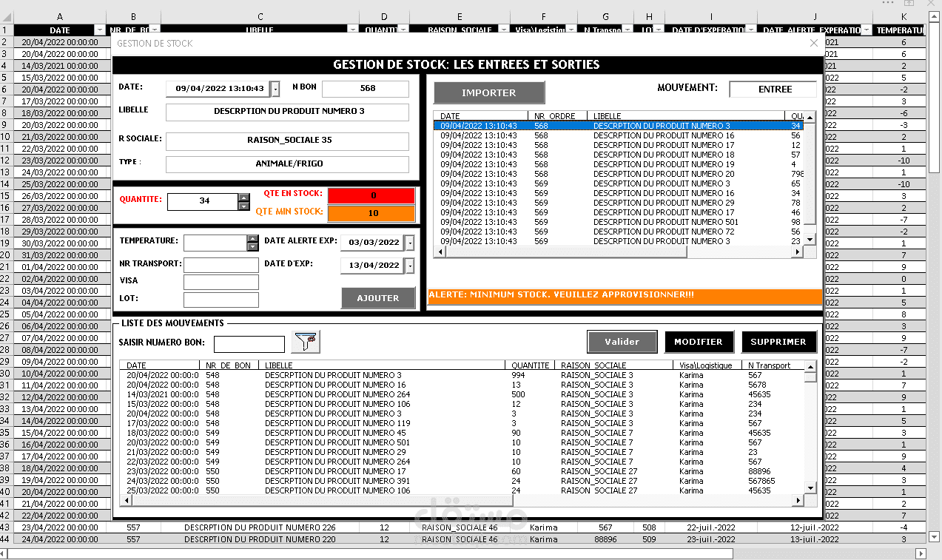This screenshot has width=942, height=560.
Task: Select movements row DESCRPTION DU PRODUIT NUMERO 119
Action: coord(462,423)
